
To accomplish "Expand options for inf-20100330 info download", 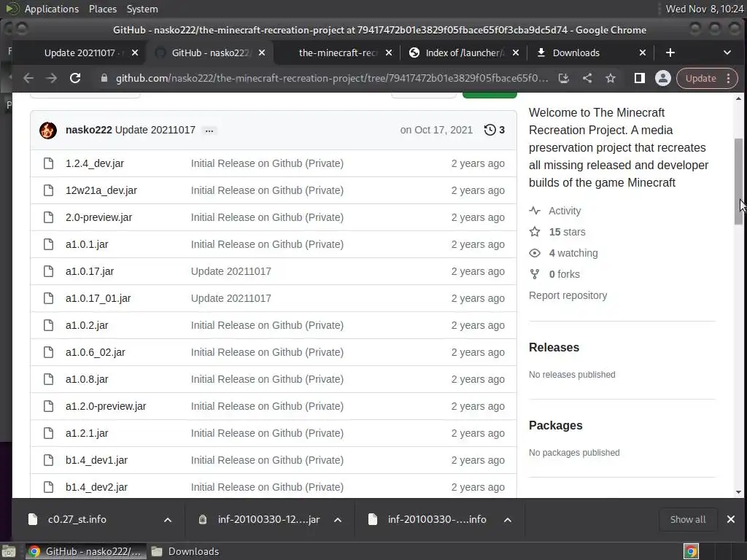I will click(x=508, y=519).
